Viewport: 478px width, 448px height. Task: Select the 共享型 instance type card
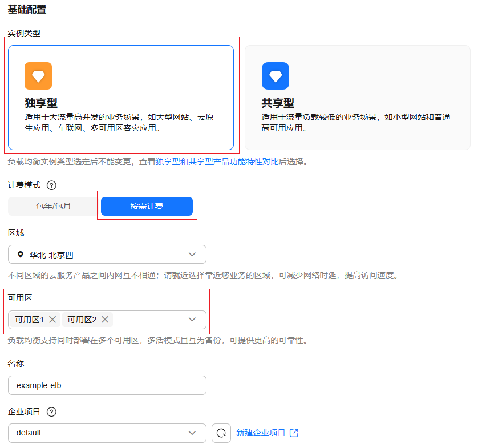357,98
